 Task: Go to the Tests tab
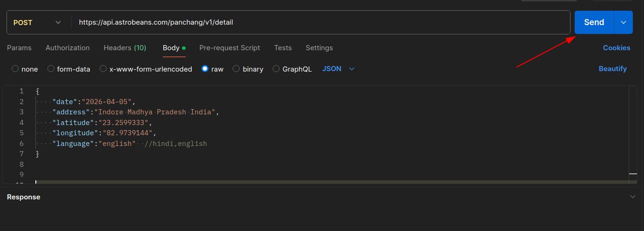click(x=283, y=48)
